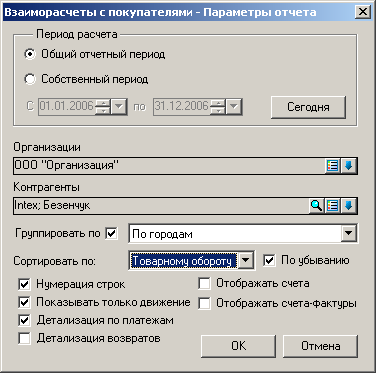Expand the По городам grouping dropdown
The width and height of the screenshot is (376, 373).
348,233
